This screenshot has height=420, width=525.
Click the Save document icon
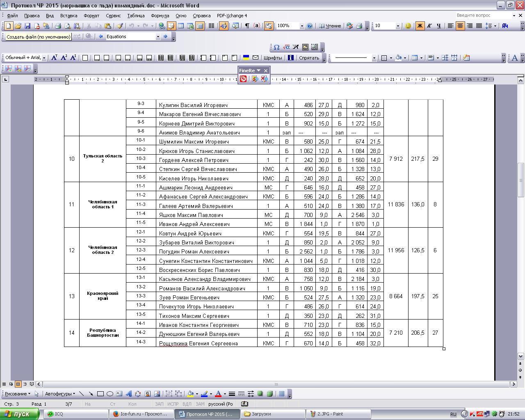coord(27,26)
